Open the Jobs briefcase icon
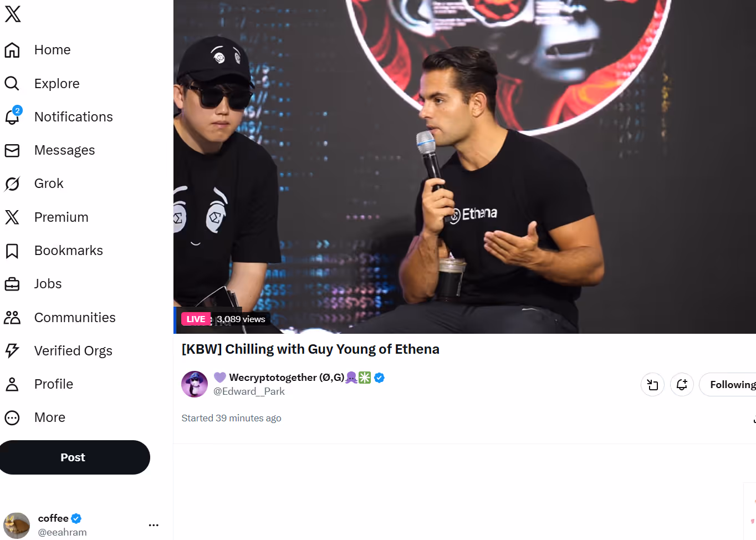Viewport: 756px width, 540px height. point(12,284)
